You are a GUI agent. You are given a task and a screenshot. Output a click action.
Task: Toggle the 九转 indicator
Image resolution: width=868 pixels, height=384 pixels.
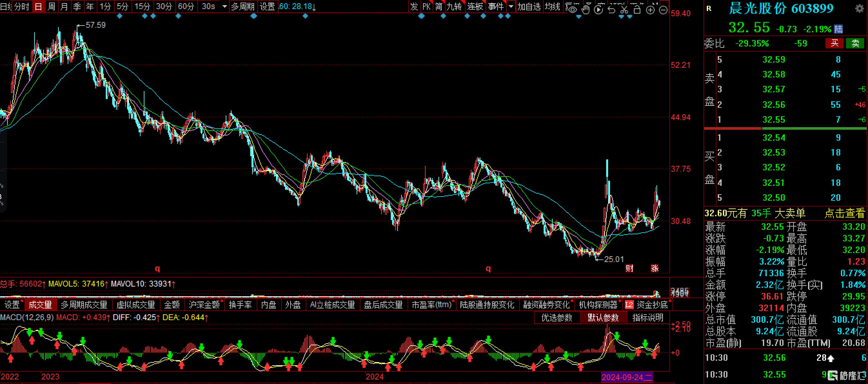tap(454, 6)
